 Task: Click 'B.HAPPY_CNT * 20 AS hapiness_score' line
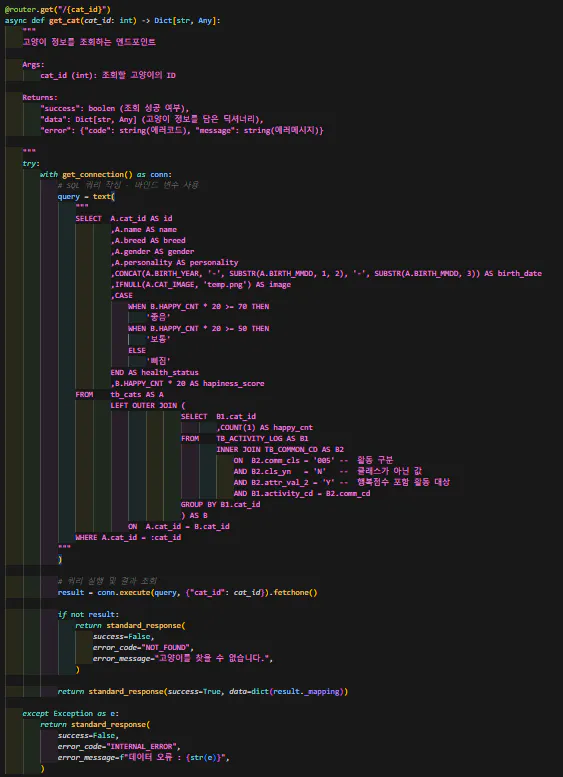pos(187,384)
